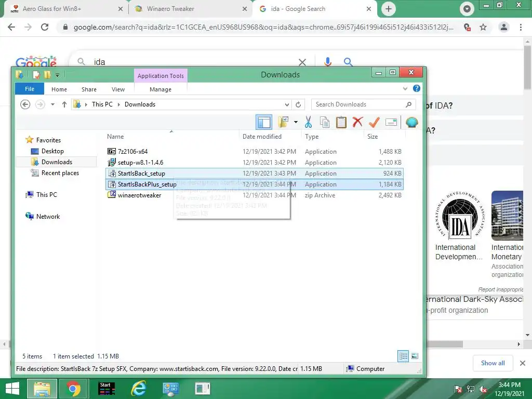Go forward with Explorer forward arrow
Image resolution: width=532 pixels, height=399 pixels.
[x=40, y=104]
